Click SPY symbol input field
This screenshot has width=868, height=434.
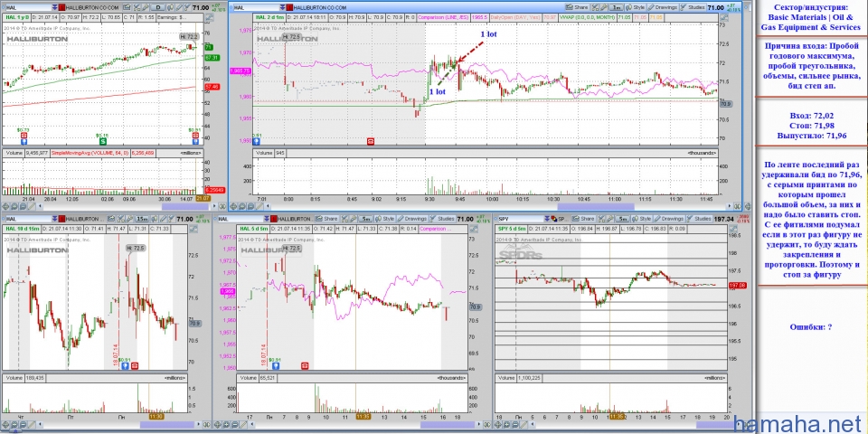(521, 219)
